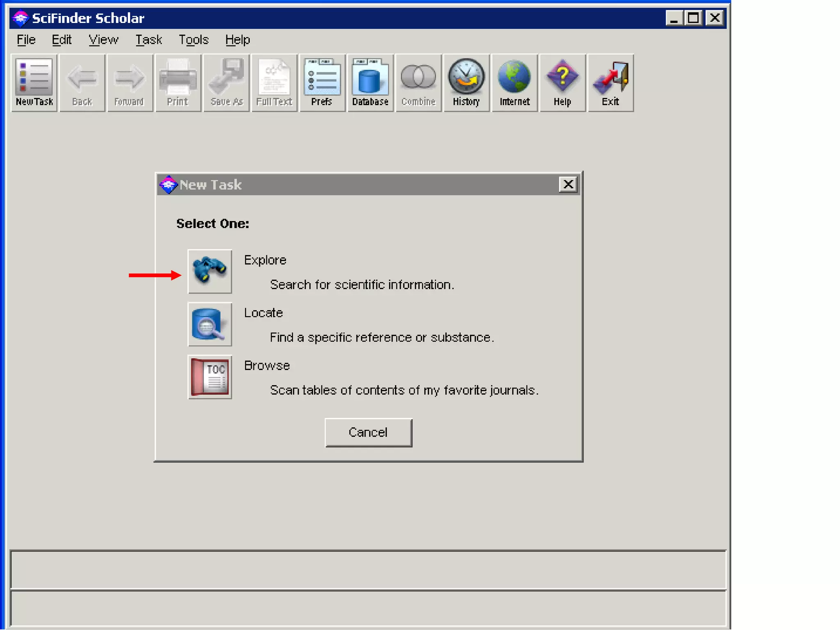Open Browse table of contents icon
840x630 pixels.
coord(210,377)
